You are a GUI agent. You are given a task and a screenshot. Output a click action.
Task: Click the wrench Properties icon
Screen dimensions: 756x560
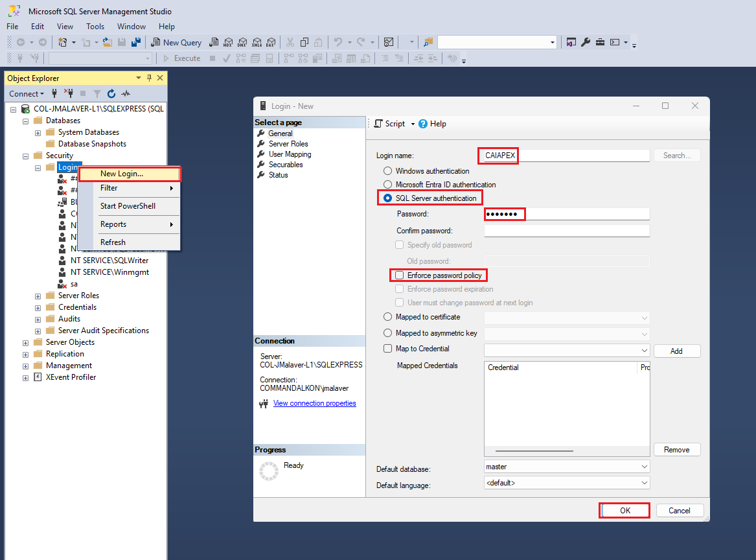click(x=586, y=42)
